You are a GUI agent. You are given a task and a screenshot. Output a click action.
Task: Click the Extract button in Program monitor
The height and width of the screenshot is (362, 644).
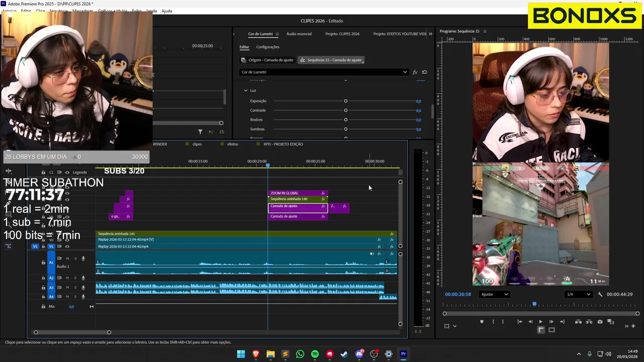click(x=589, y=322)
